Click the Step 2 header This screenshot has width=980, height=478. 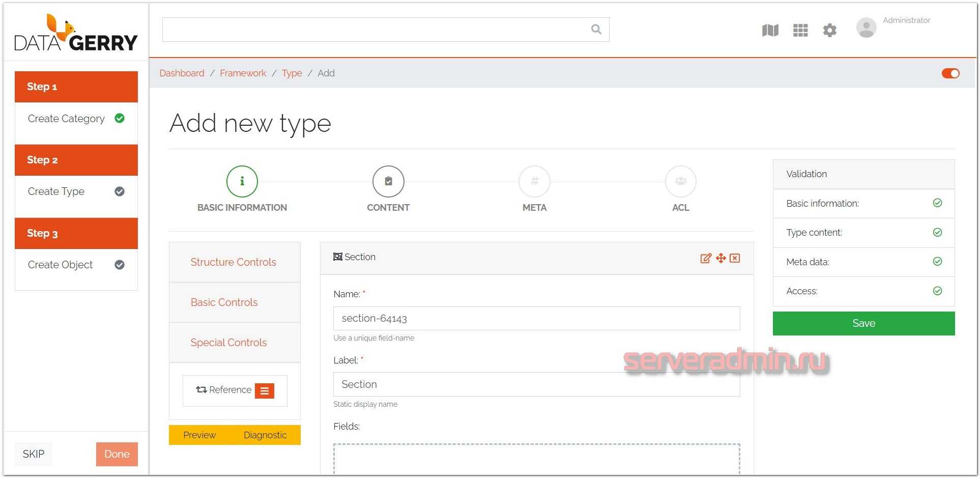[x=76, y=160]
